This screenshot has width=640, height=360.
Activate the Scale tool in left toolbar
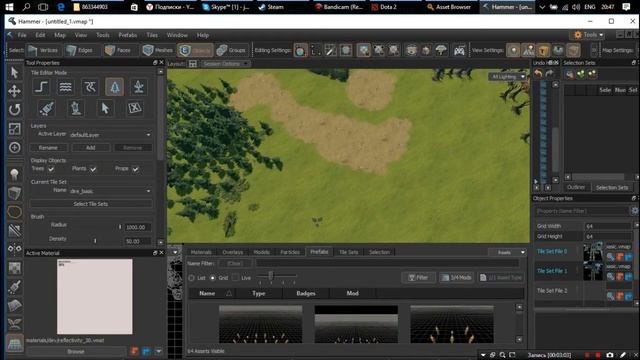pyautogui.click(x=15, y=129)
